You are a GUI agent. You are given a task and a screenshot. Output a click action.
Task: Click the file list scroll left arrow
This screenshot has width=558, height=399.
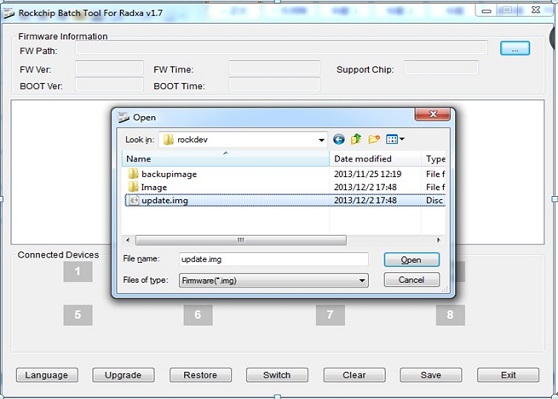[x=128, y=240]
